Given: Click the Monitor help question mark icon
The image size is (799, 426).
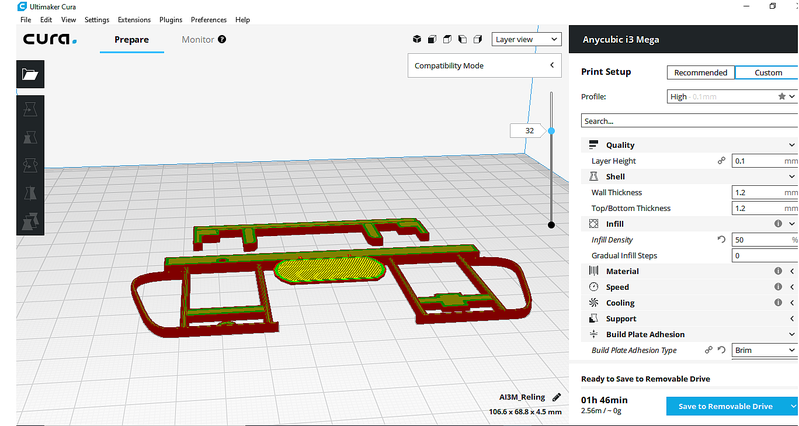Looking at the screenshot, I should pos(222,39).
